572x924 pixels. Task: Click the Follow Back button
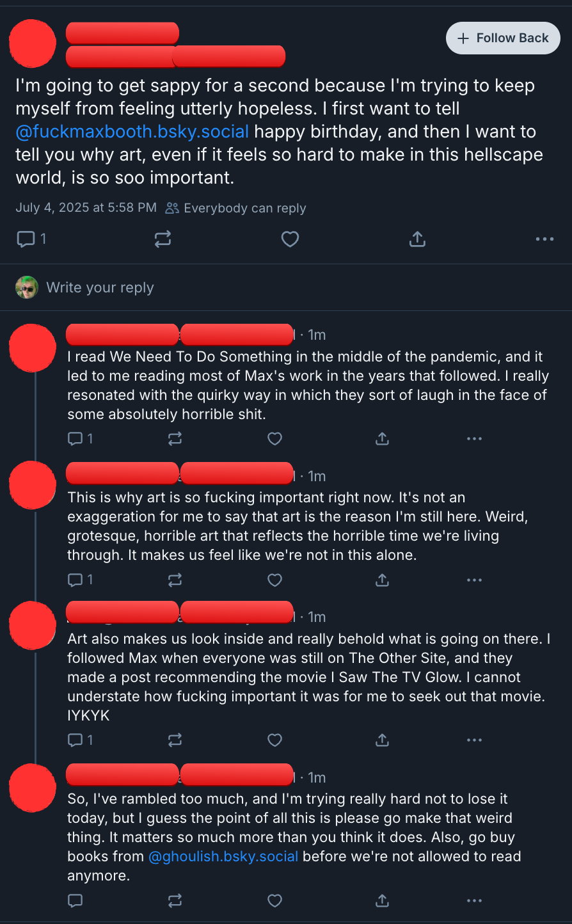[503, 38]
